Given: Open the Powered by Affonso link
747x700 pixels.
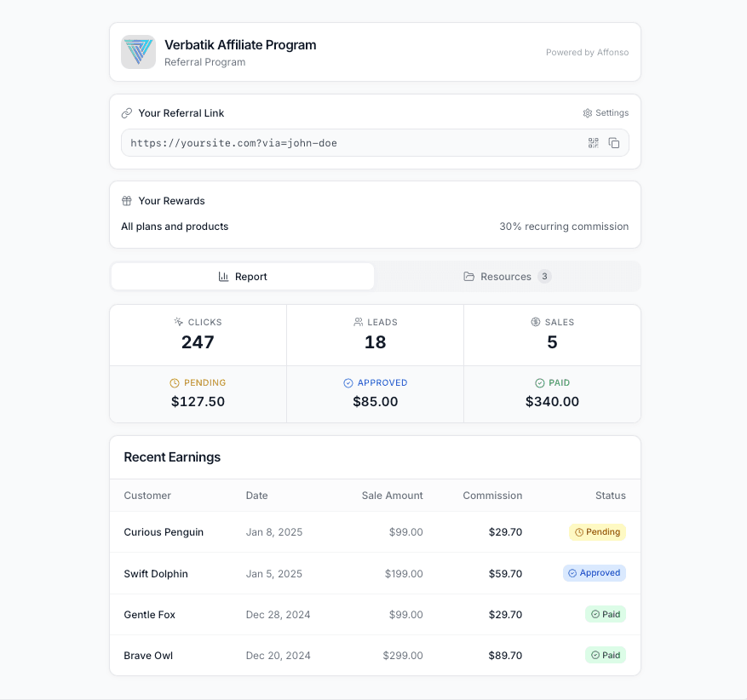Looking at the screenshot, I should [x=587, y=52].
